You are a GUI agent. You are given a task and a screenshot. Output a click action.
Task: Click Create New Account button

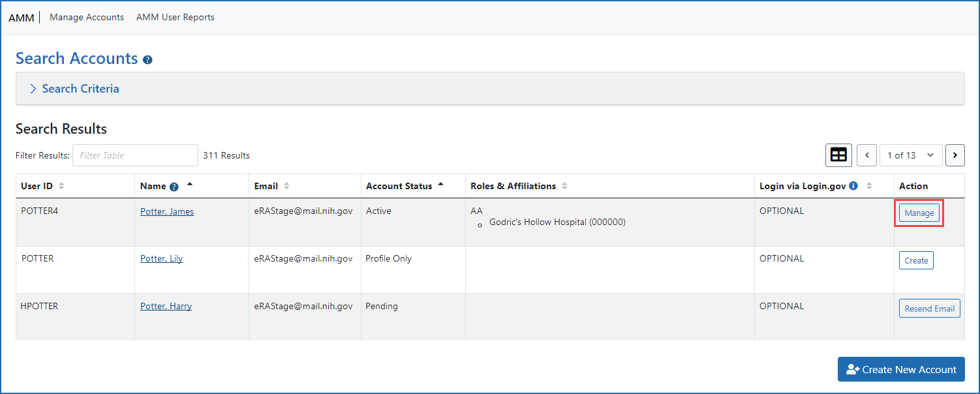coord(901,369)
